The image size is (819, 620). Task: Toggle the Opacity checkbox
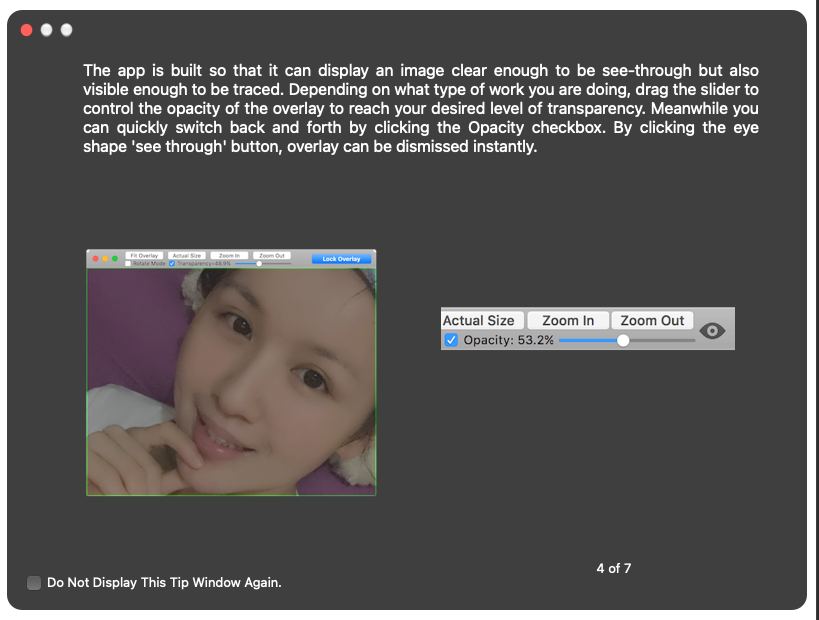coord(451,340)
